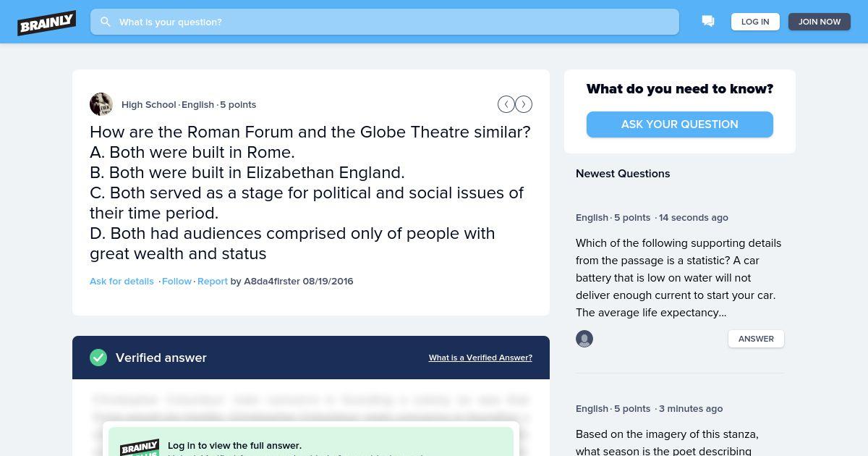
Task: Click 'Verified answer' heading text
Action: point(161,358)
